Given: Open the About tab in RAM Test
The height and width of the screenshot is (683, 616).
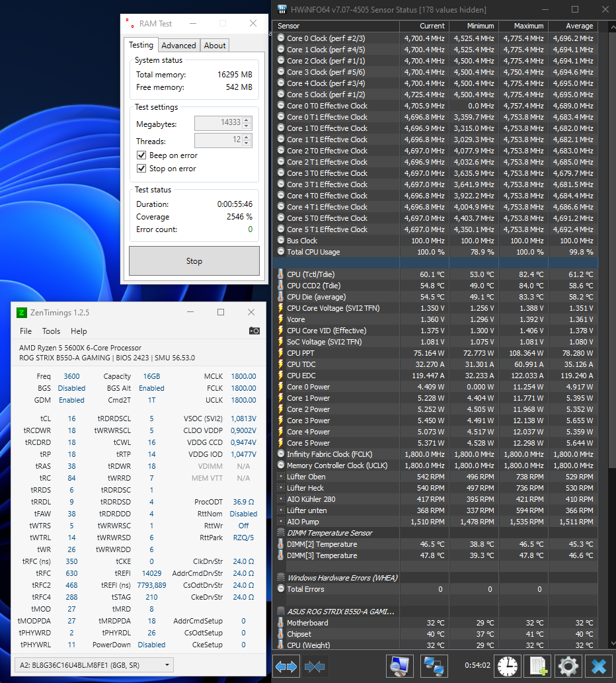Looking at the screenshot, I should point(215,46).
